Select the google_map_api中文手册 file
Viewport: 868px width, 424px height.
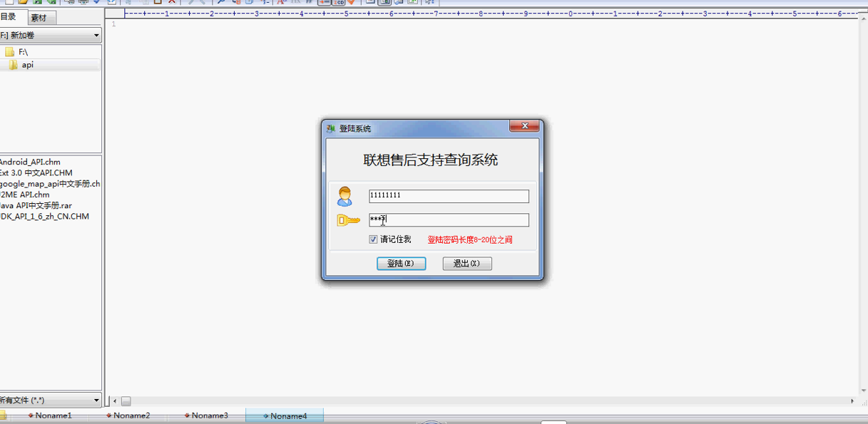(x=50, y=184)
